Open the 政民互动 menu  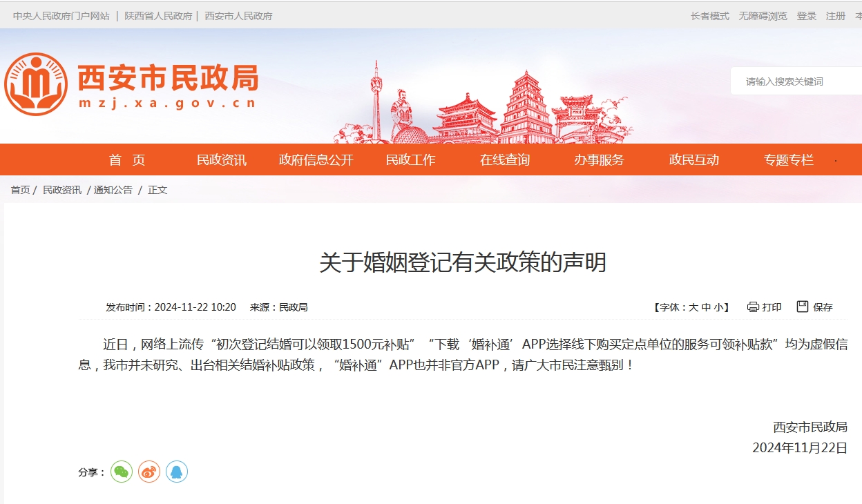coord(694,160)
